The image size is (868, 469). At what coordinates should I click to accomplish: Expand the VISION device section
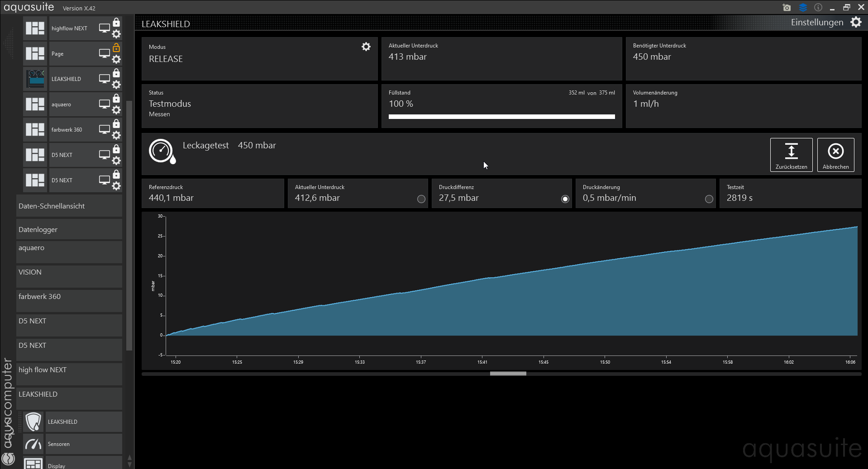point(69,276)
